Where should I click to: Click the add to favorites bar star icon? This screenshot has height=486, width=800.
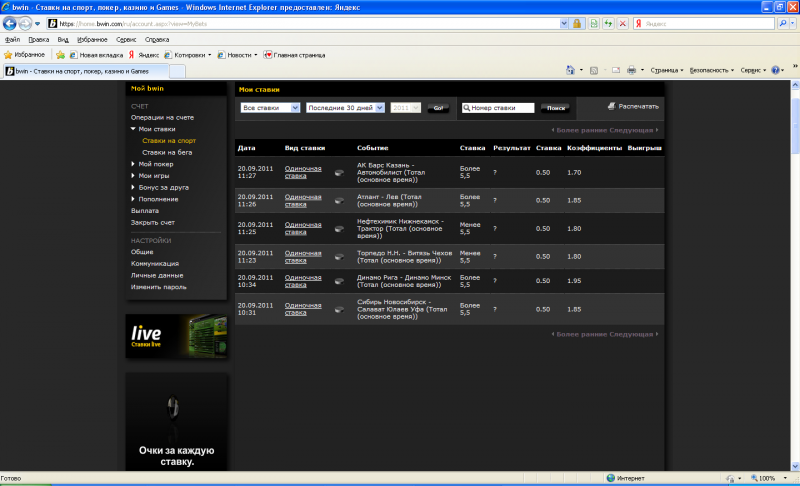point(60,55)
